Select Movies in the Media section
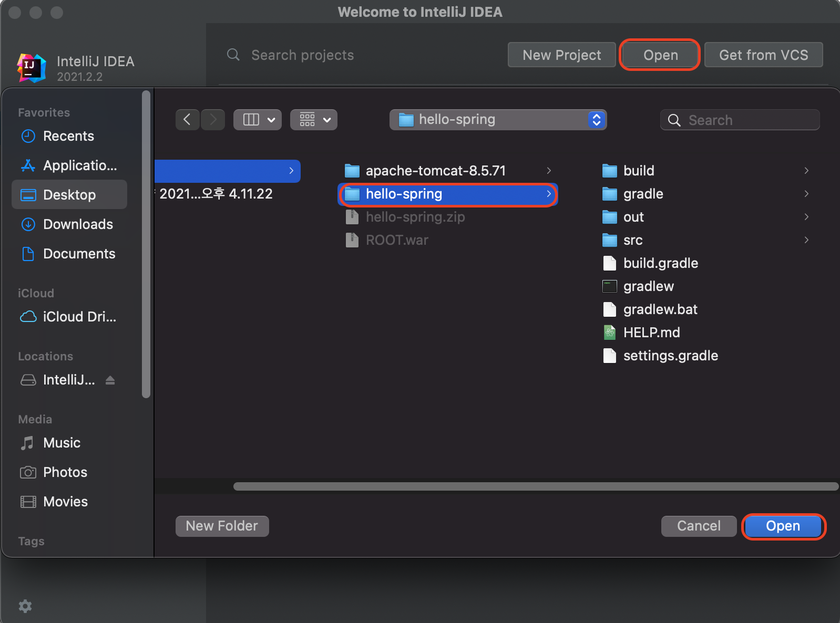Viewport: 840px width, 623px height. (69, 502)
